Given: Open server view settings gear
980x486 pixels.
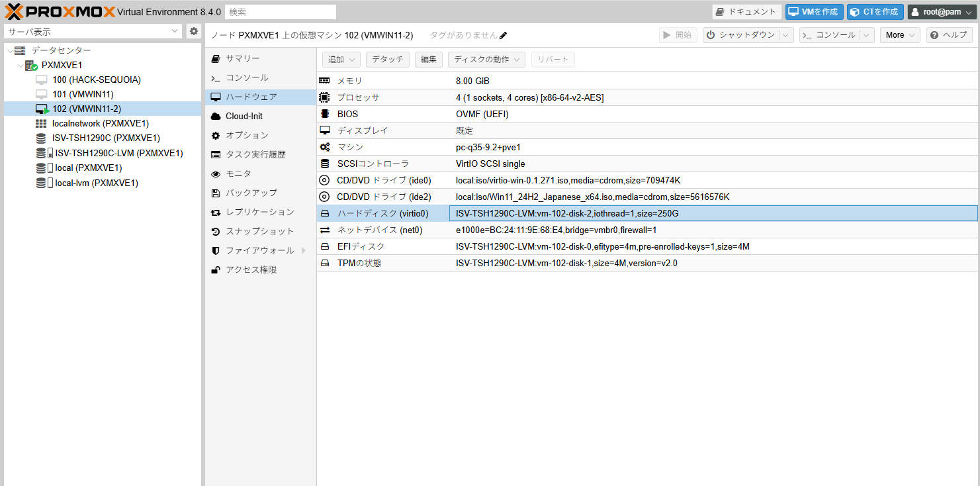Looking at the screenshot, I should tap(193, 31).
